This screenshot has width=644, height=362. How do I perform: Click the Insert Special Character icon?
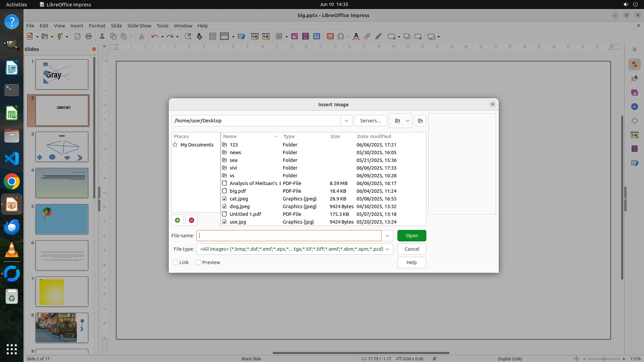tap(341, 37)
